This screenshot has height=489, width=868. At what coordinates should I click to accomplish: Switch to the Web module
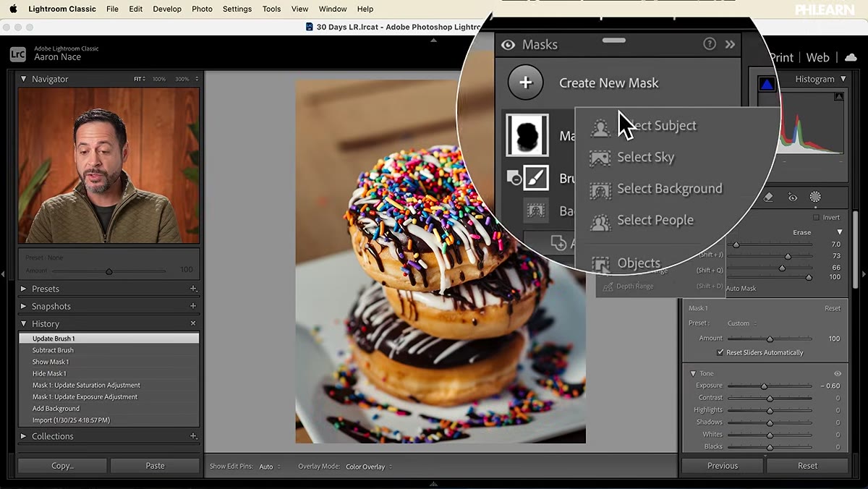pos(817,57)
